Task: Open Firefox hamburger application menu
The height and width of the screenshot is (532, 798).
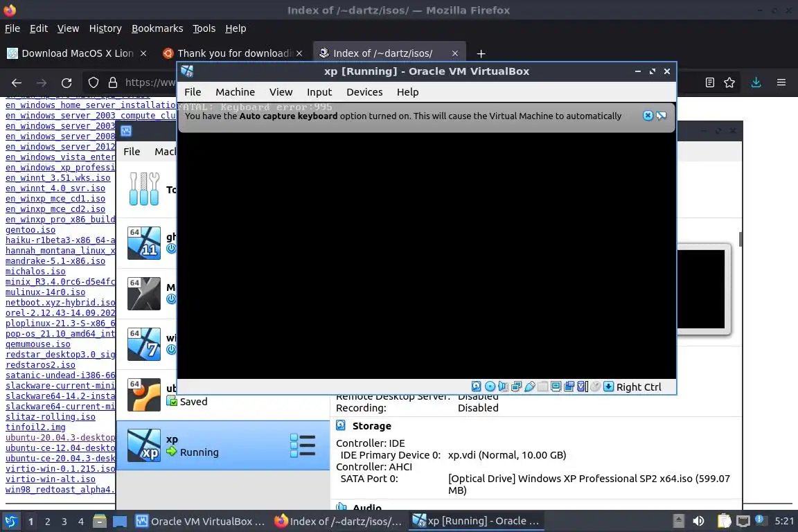Action: 781,82
